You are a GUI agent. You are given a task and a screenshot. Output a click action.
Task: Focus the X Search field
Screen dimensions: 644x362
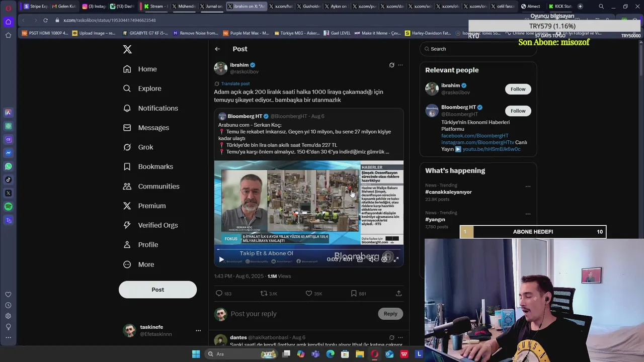478,49
